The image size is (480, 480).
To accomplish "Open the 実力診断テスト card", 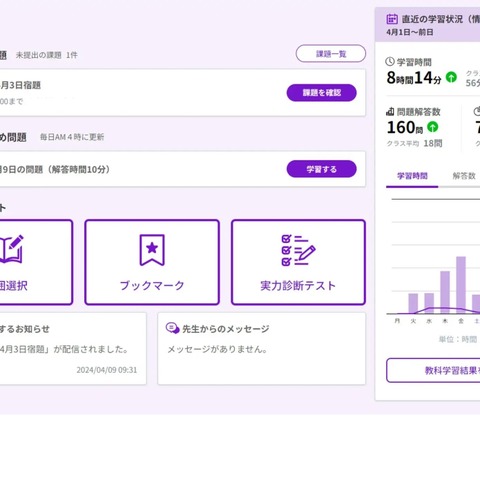I will click(x=298, y=262).
